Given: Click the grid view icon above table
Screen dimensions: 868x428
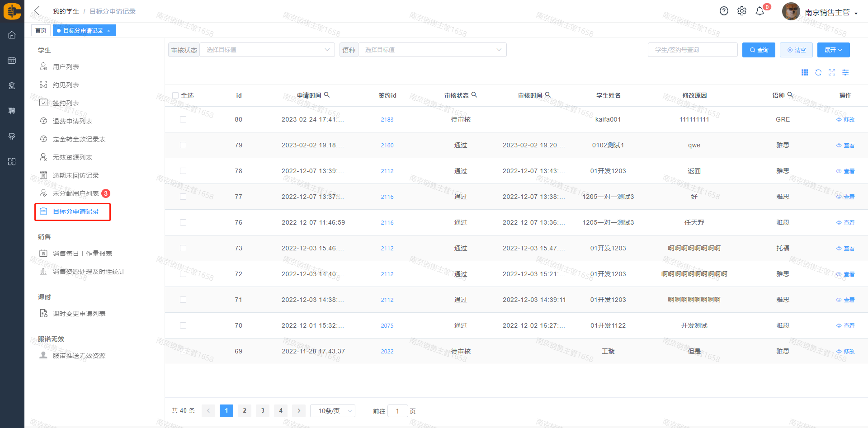Looking at the screenshot, I should (x=805, y=72).
